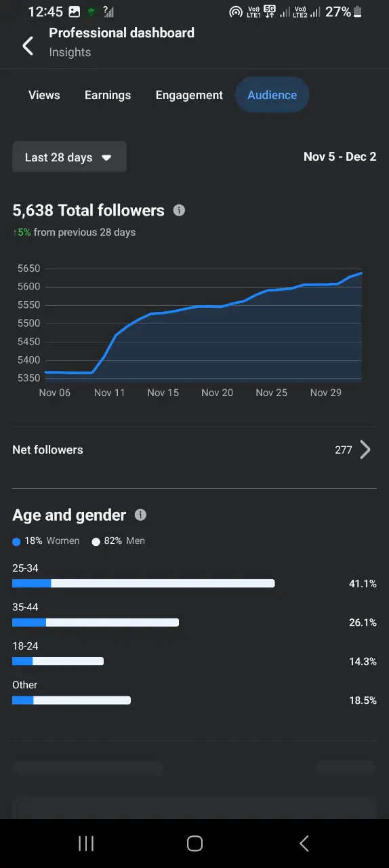Tap the back arrow beside Professional dashboard
This screenshot has height=868, width=389.
[x=28, y=46]
